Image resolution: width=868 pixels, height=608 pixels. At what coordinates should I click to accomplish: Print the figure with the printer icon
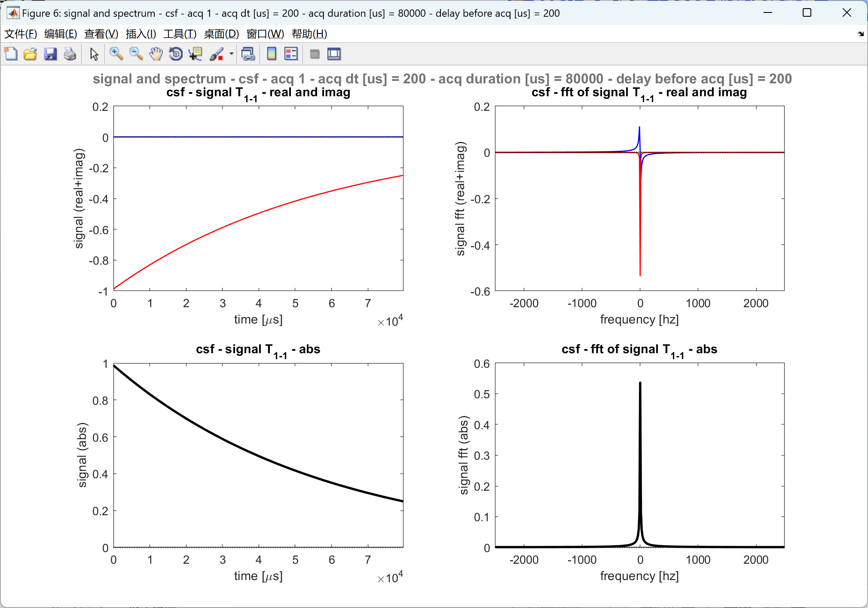click(70, 54)
